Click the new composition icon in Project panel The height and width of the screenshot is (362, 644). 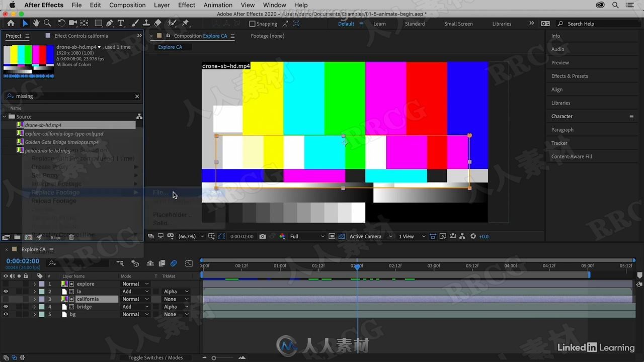pyautogui.click(x=28, y=237)
